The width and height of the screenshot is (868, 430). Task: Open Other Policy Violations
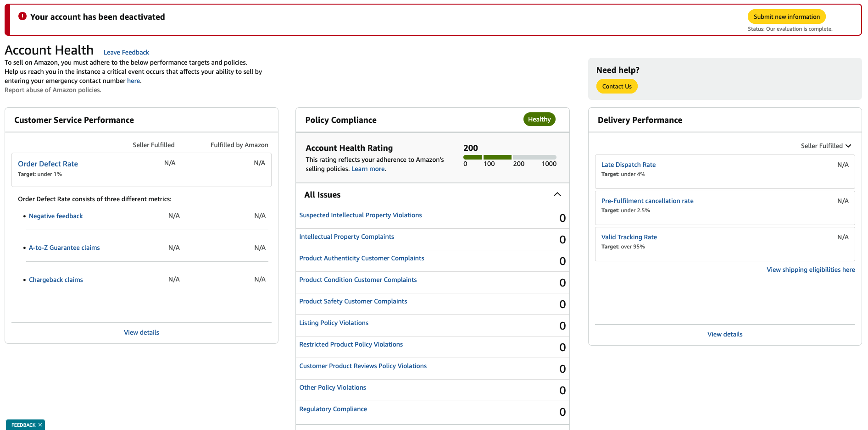[x=333, y=387]
